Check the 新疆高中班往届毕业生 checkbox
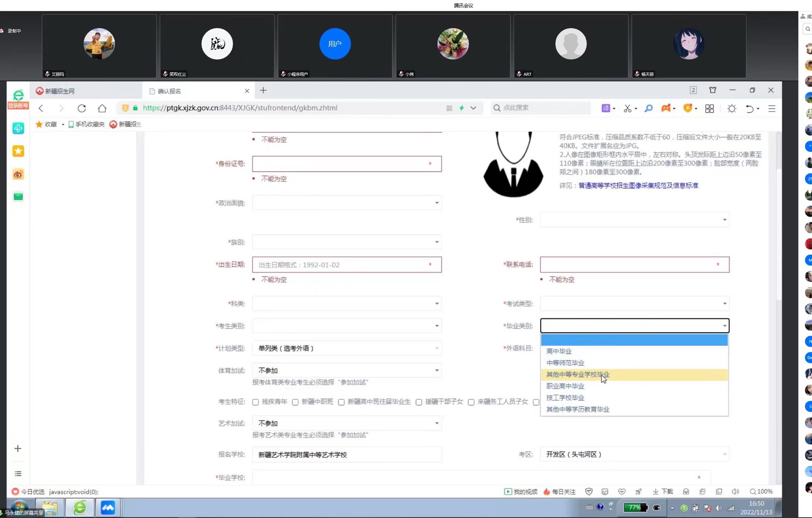The width and height of the screenshot is (812, 518). tap(341, 402)
